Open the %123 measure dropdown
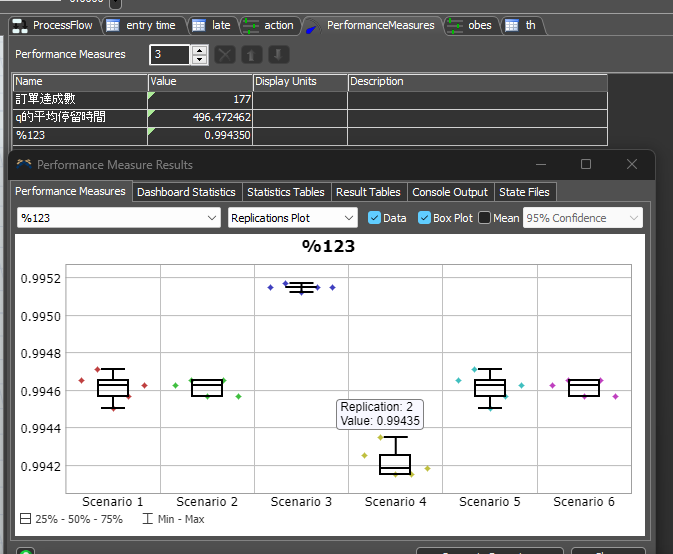Image resolution: width=673 pixels, height=554 pixels. (119, 218)
